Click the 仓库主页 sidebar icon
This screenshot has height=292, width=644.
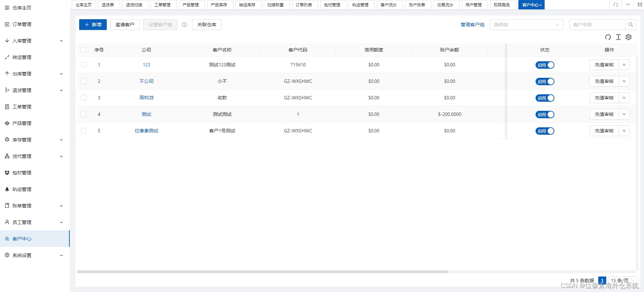point(7,8)
